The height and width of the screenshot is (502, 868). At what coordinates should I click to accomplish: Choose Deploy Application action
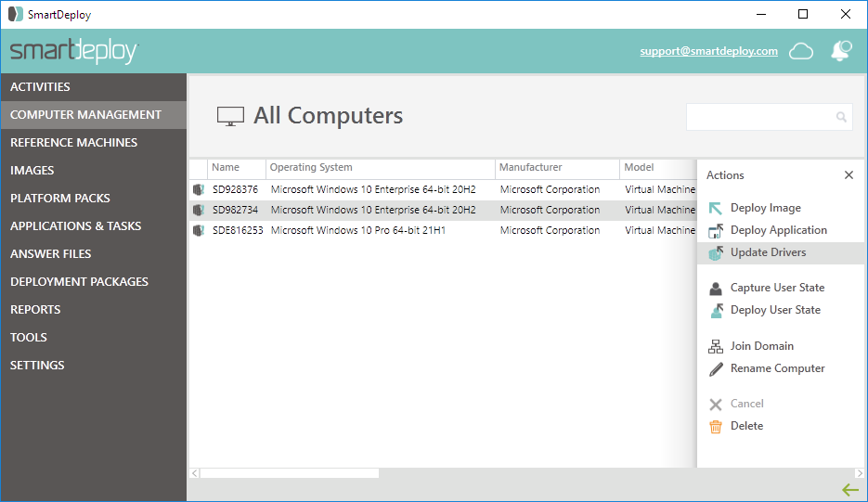781,230
